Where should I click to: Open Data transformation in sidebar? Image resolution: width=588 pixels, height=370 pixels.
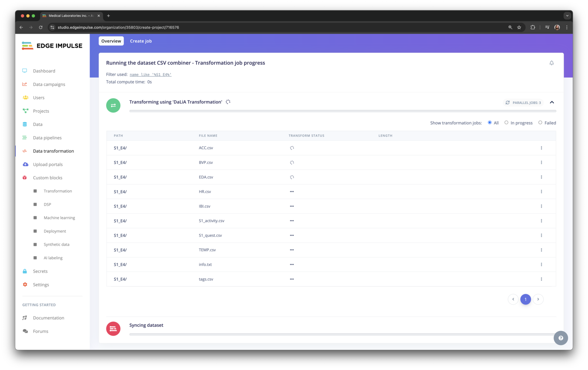(x=53, y=151)
